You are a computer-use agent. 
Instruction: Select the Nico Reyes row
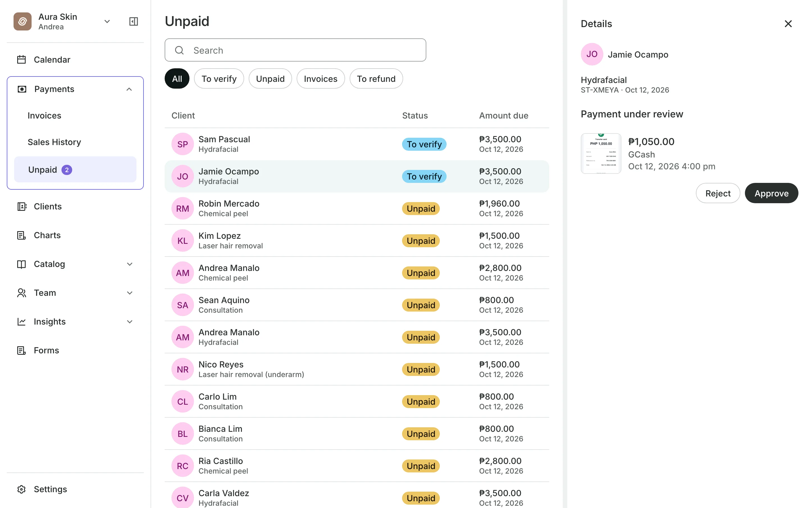click(357, 369)
